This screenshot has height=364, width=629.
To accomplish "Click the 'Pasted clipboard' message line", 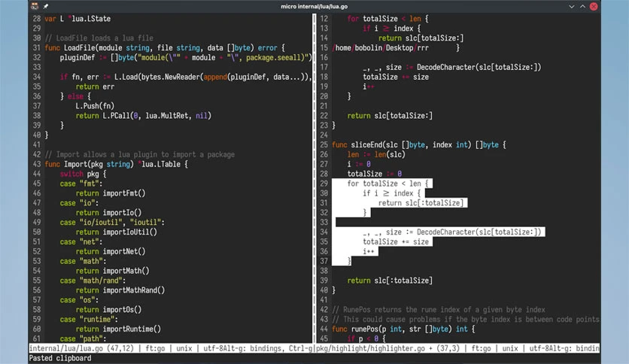I will 59,358.
